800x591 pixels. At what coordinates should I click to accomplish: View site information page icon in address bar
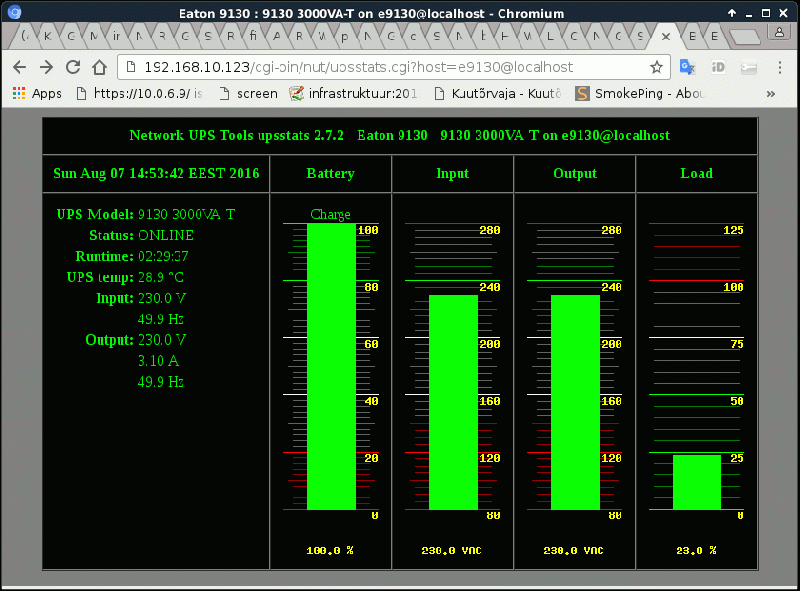click(x=131, y=67)
